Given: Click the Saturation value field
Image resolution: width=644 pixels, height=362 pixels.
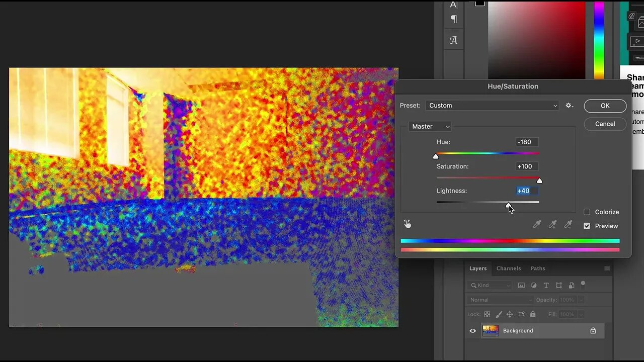Looking at the screenshot, I should pos(527,166).
